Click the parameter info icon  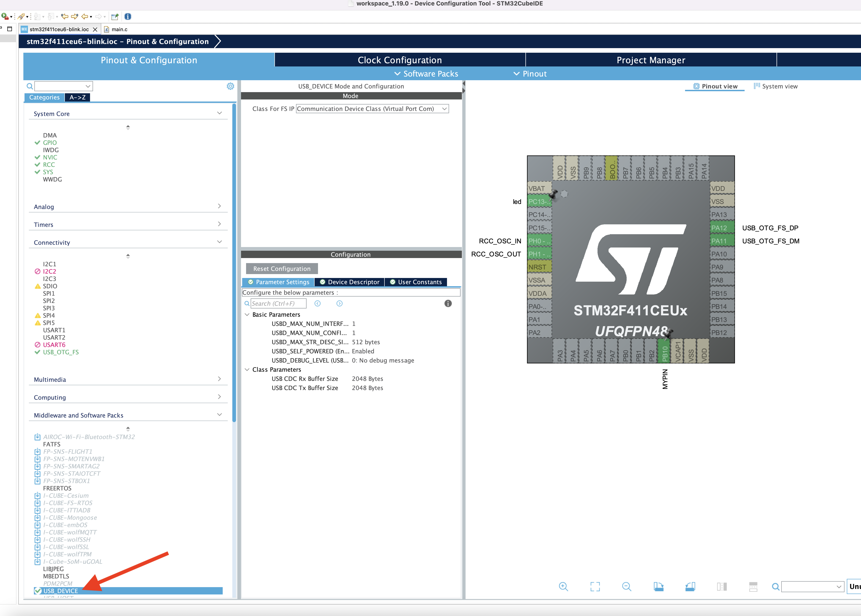pos(448,303)
